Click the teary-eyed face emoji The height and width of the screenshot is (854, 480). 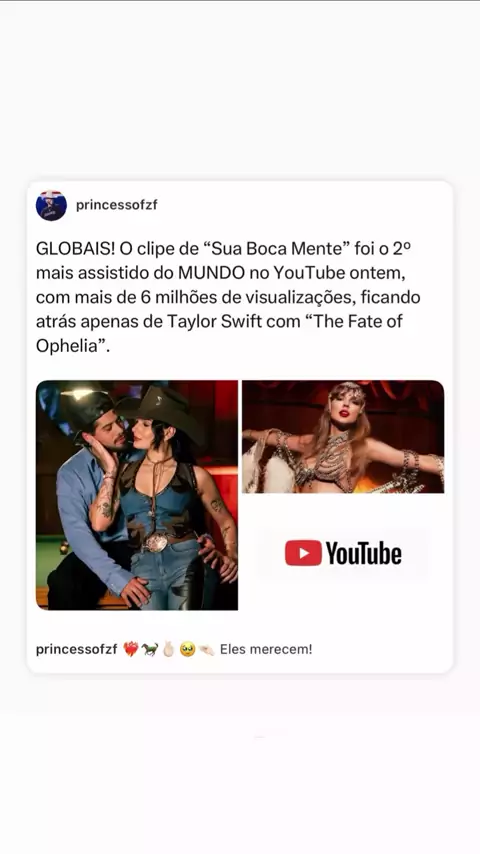[187, 650]
